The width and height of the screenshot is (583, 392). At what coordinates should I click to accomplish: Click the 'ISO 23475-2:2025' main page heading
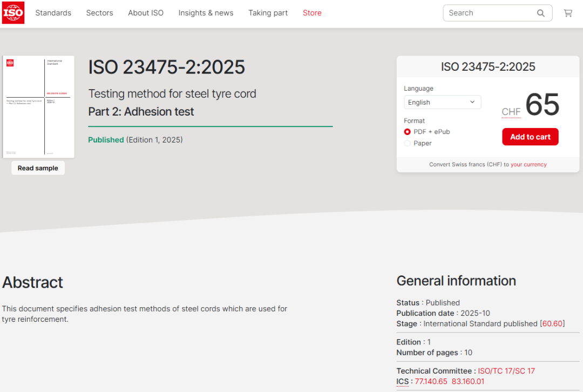167,67
